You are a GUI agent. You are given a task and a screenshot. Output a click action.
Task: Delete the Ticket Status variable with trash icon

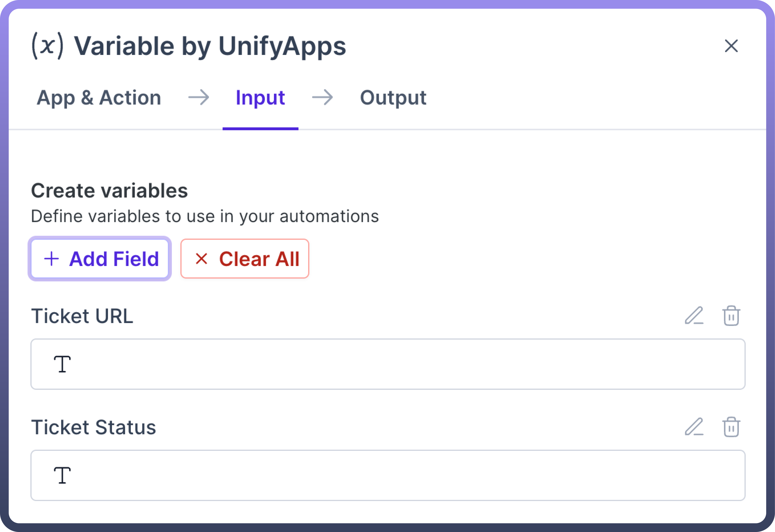coord(731,427)
